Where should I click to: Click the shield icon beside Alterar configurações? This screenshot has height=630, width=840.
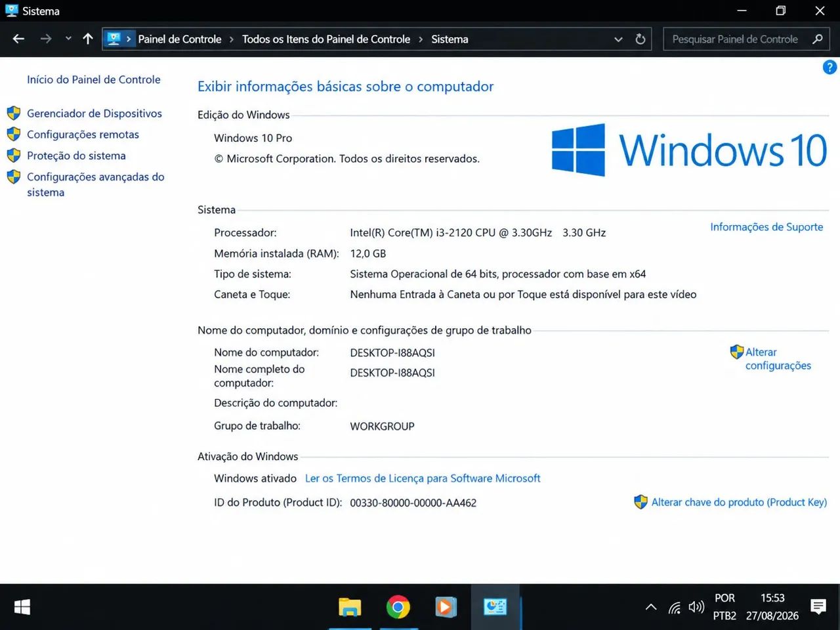coord(737,352)
